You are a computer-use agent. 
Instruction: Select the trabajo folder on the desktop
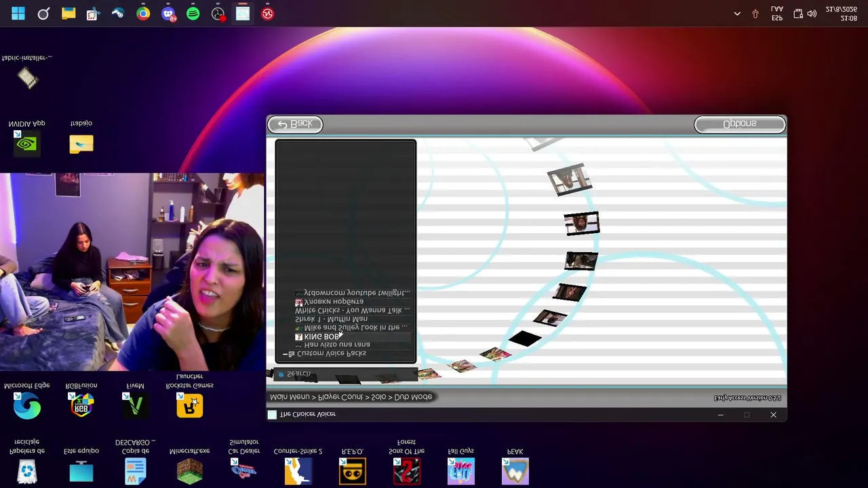(x=81, y=138)
